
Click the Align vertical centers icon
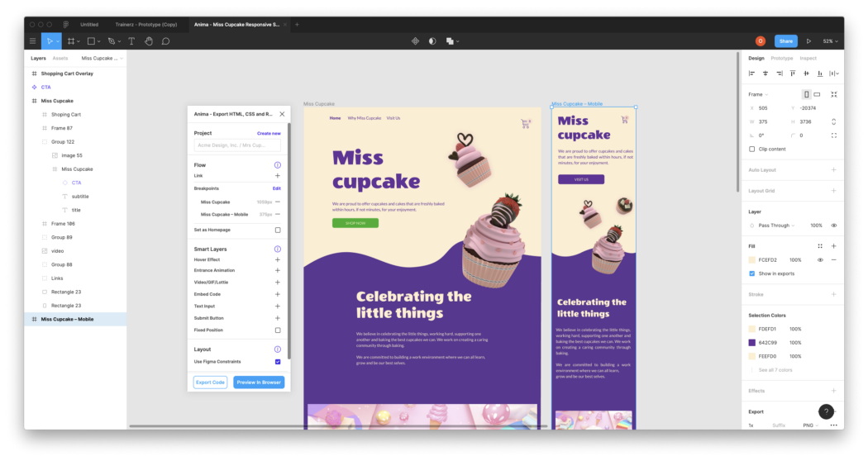click(x=806, y=73)
